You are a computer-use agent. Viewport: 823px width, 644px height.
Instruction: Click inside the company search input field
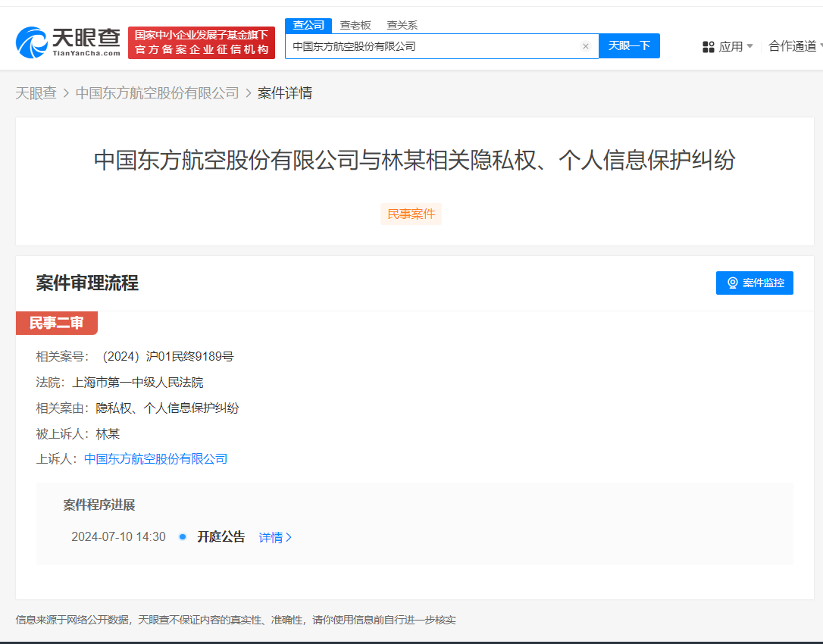coord(432,46)
